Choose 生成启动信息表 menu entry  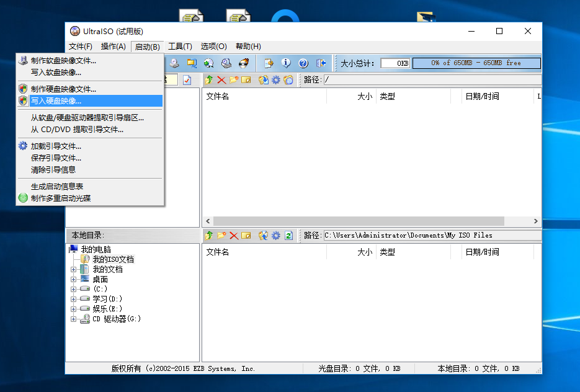click(x=90, y=186)
